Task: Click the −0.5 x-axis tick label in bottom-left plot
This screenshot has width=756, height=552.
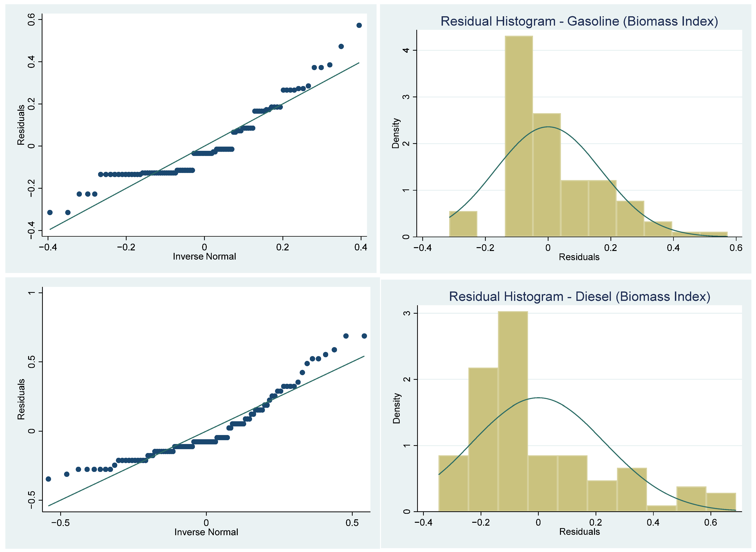Action: 60,523
